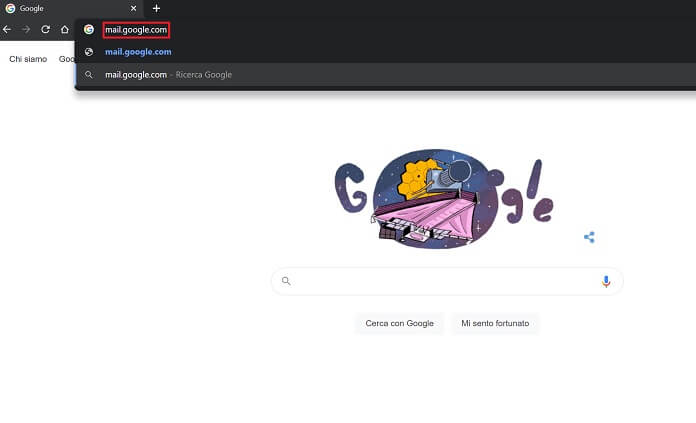Go to the browser home page
This screenshot has height=423, width=696.
coord(65,29)
